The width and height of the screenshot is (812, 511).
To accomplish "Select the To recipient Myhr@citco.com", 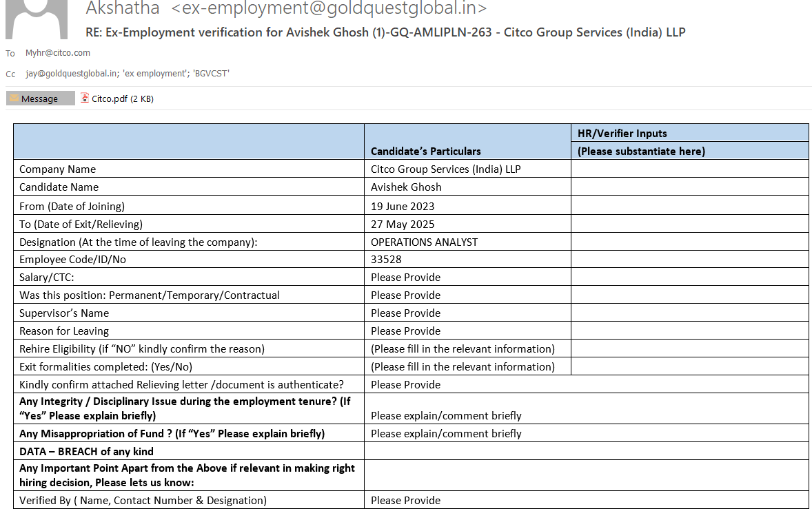I will tap(58, 53).
